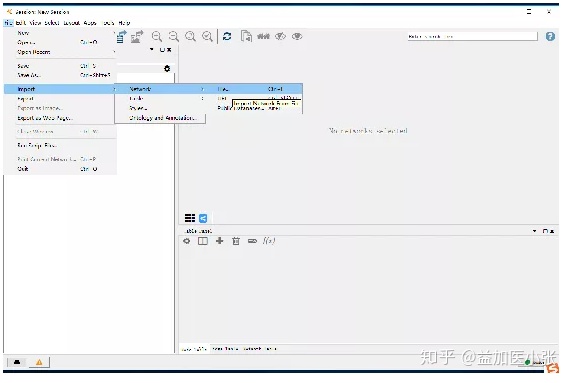Screen dimensions: 571x383
Task: Open the Control Panel dropdown arrow
Action: click(x=152, y=50)
